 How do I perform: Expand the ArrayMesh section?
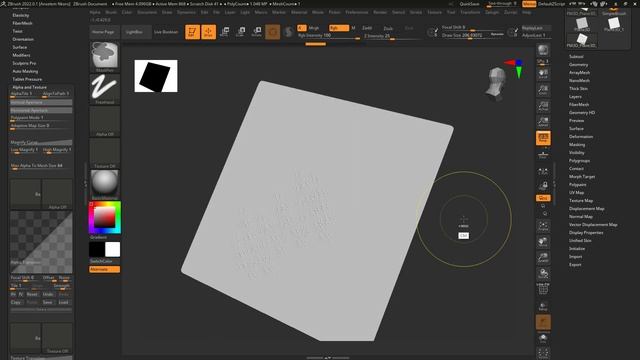pos(579,73)
